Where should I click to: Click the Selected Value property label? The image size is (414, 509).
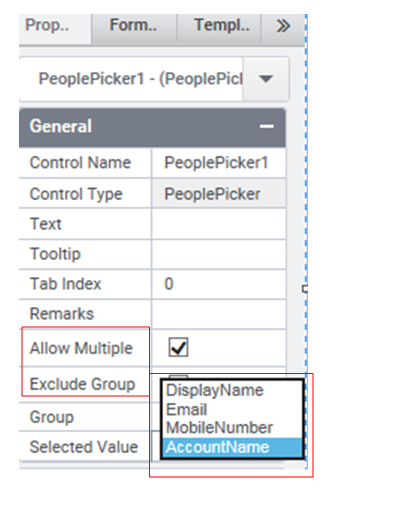84,447
